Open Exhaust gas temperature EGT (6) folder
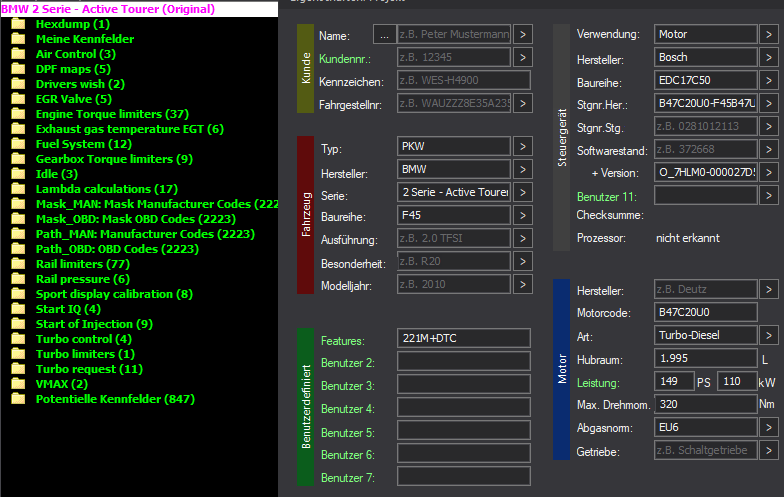The height and width of the screenshot is (497, 784). pyautogui.click(x=130, y=129)
